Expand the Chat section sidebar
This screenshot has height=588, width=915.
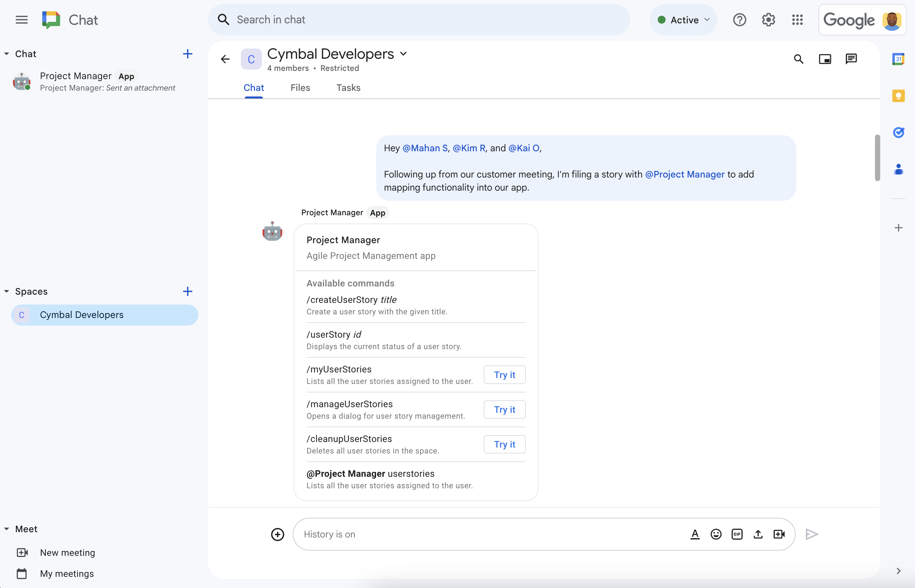click(x=7, y=53)
